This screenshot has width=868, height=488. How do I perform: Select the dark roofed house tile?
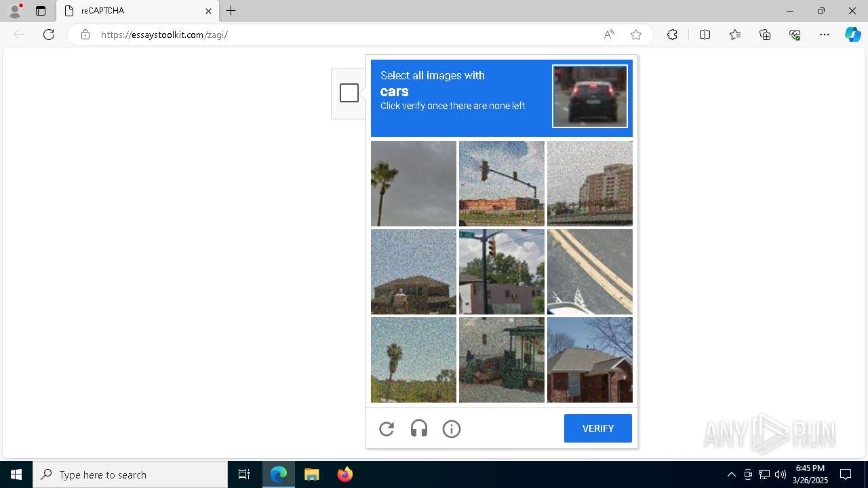point(414,272)
